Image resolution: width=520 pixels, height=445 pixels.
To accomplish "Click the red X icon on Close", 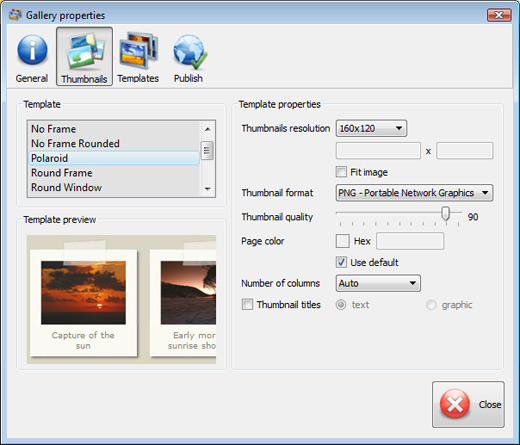I will 455,404.
